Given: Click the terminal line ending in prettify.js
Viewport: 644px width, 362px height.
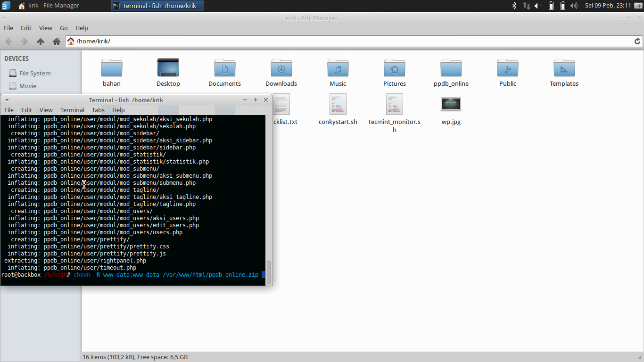Looking at the screenshot, I should (87, 254).
